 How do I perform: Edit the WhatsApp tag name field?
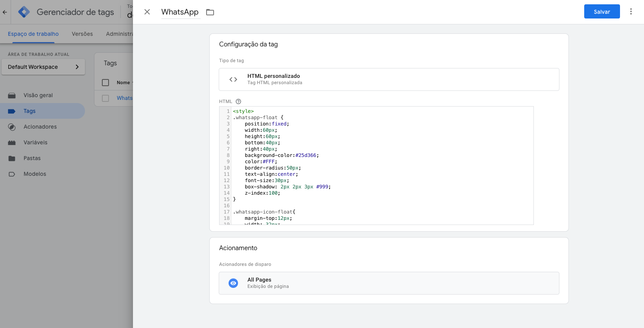coord(180,12)
